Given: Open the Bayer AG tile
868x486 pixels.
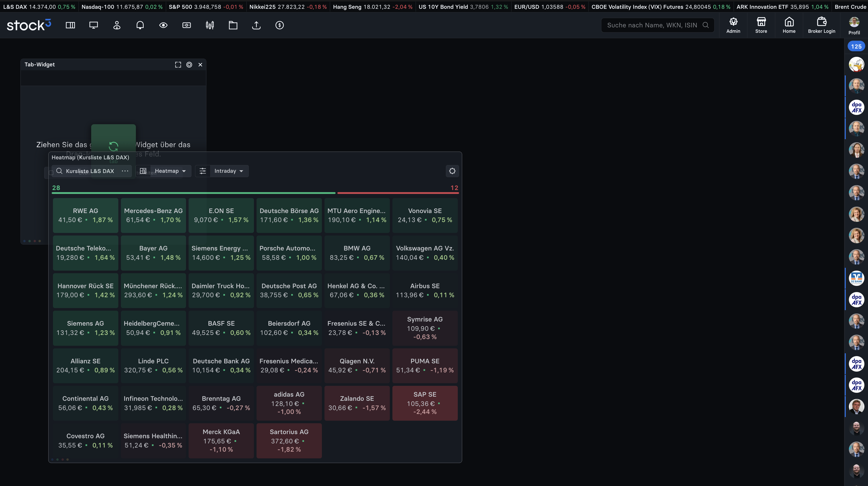Looking at the screenshot, I should (x=153, y=253).
